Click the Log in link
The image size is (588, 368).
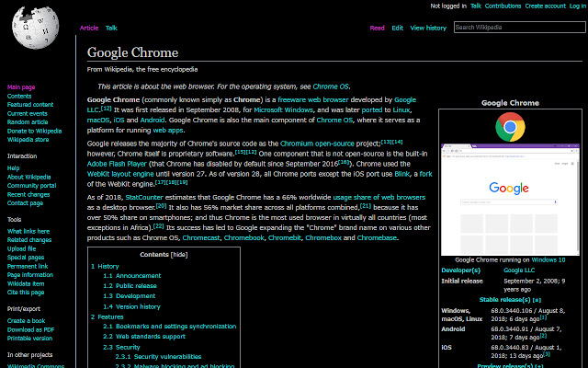tap(574, 6)
